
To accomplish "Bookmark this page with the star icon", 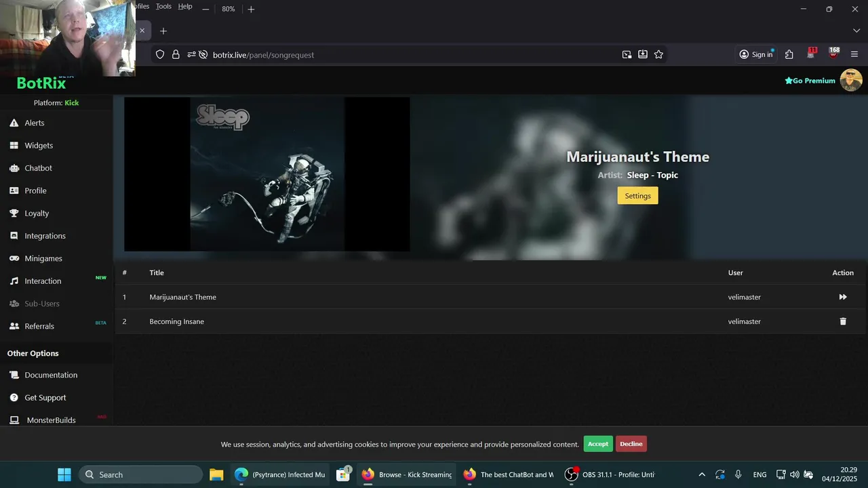I will tap(658, 54).
